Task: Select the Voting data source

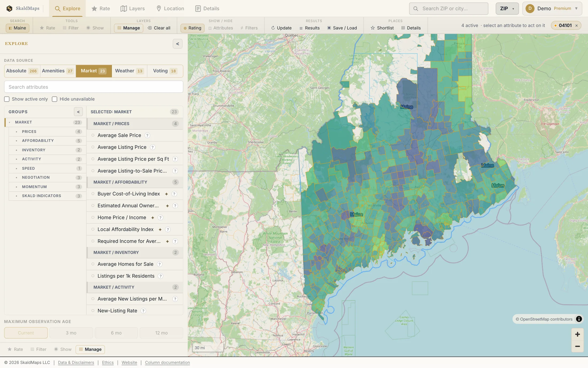Action: click(165, 71)
